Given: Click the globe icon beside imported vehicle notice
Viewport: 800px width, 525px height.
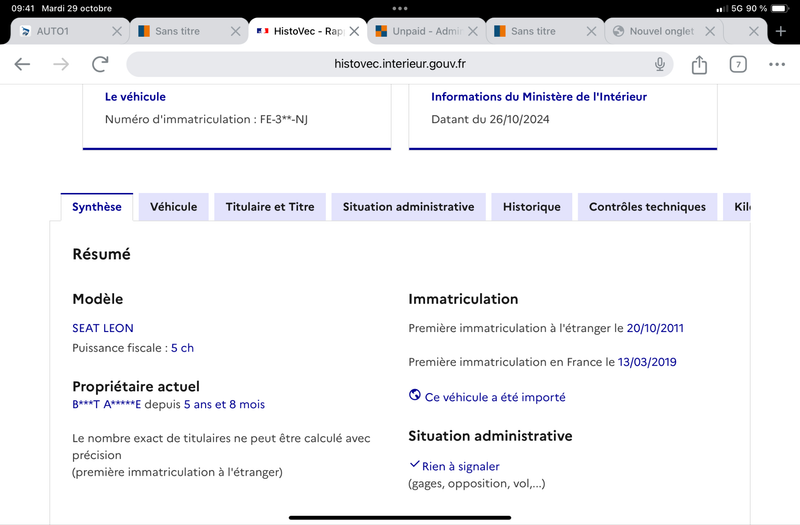Looking at the screenshot, I should click(x=415, y=395).
